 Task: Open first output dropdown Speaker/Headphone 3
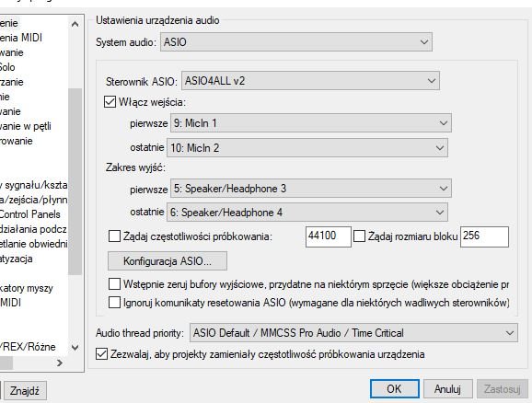(311, 189)
